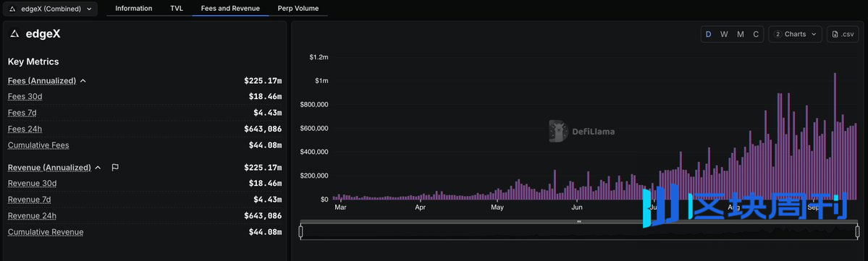Set chart interval to monthly (M)
Image resolution: width=868 pixels, height=261 pixels.
coord(740,34)
